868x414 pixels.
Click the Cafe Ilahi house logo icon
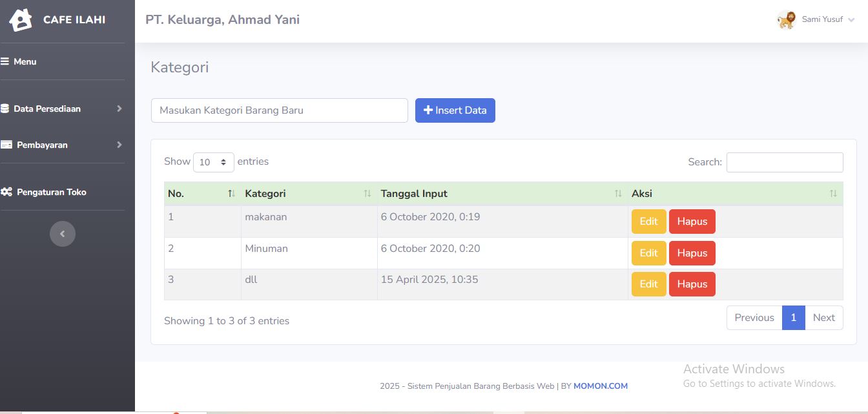click(21, 20)
